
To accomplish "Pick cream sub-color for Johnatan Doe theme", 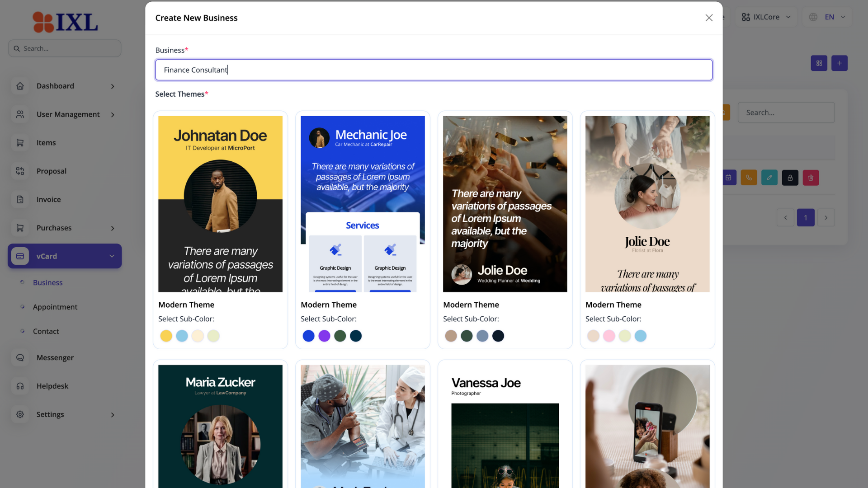I will pos(198,336).
